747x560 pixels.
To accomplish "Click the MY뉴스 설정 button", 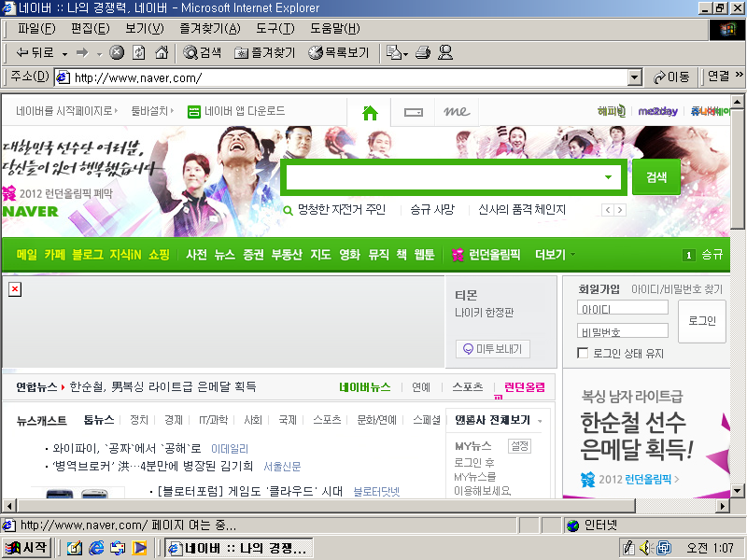I will click(x=519, y=446).
